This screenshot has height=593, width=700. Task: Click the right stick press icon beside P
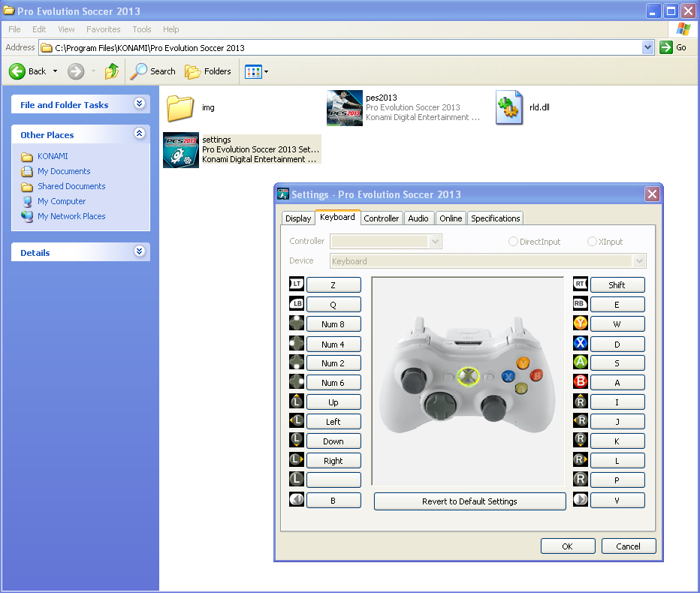pos(581,479)
